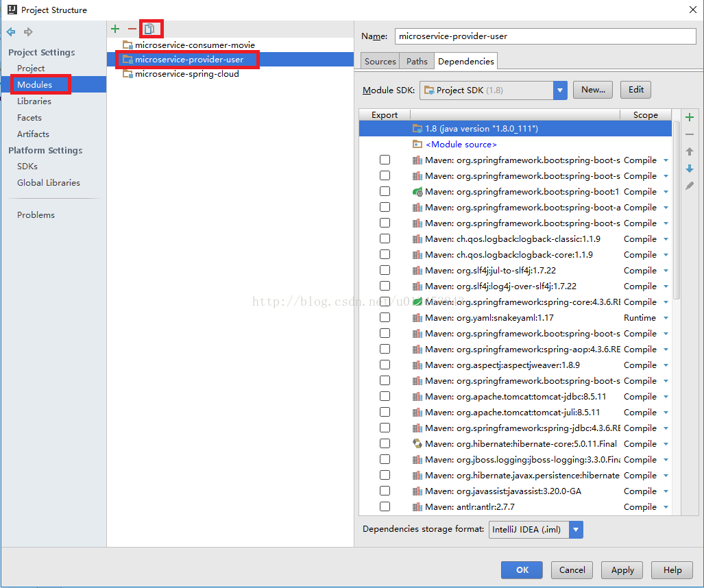704x588 pixels.
Task: Click New... SDK button
Action: (593, 90)
